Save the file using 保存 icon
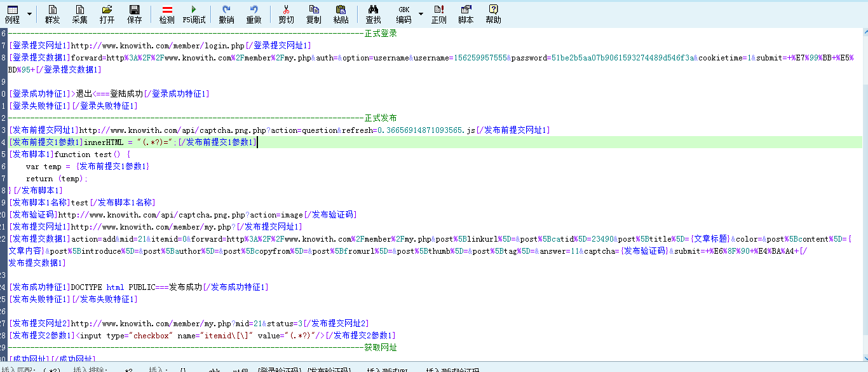 pos(133,13)
